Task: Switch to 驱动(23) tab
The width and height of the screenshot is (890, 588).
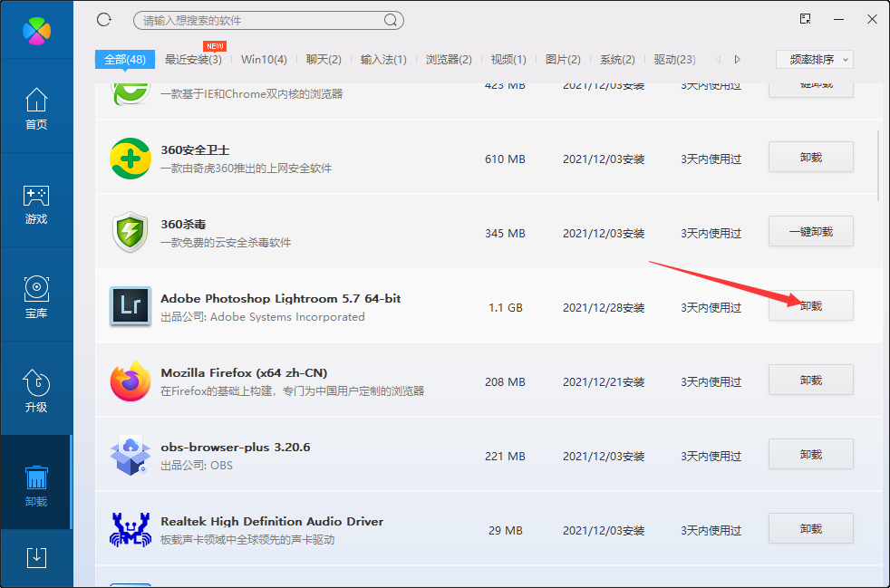Action: coord(675,59)
